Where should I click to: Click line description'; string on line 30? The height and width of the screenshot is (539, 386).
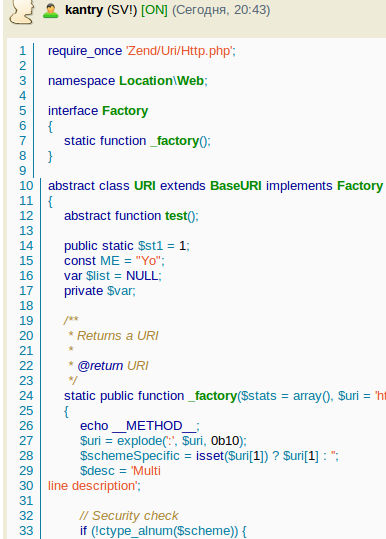[x=95, y=486]
